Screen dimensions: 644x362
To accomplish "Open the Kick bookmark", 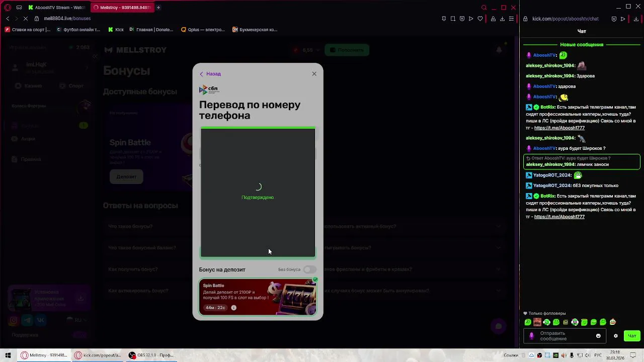I will tap(116, 30).
